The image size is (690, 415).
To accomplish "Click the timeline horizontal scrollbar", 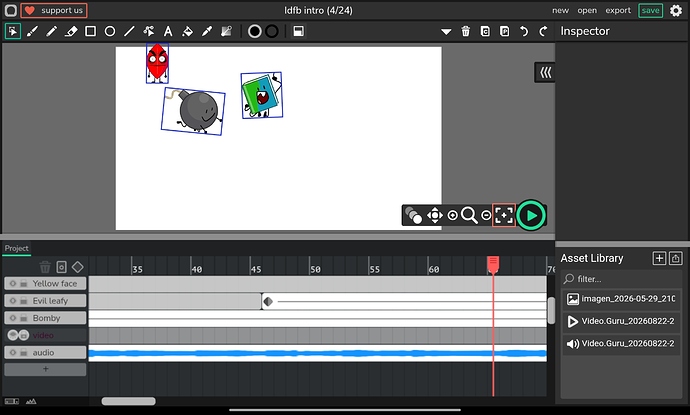I will pos(128,401).
